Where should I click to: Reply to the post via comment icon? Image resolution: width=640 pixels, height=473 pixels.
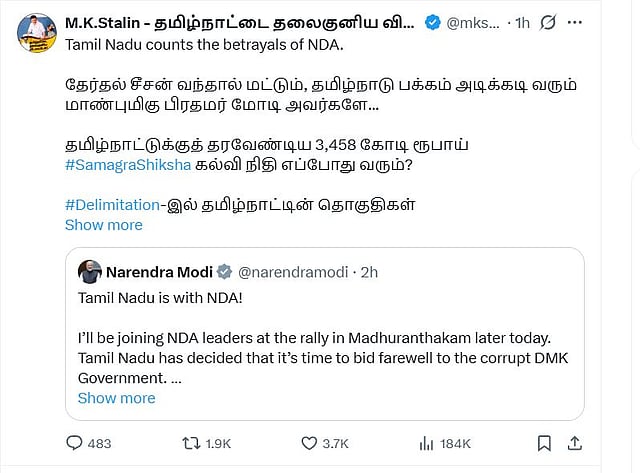75,442
